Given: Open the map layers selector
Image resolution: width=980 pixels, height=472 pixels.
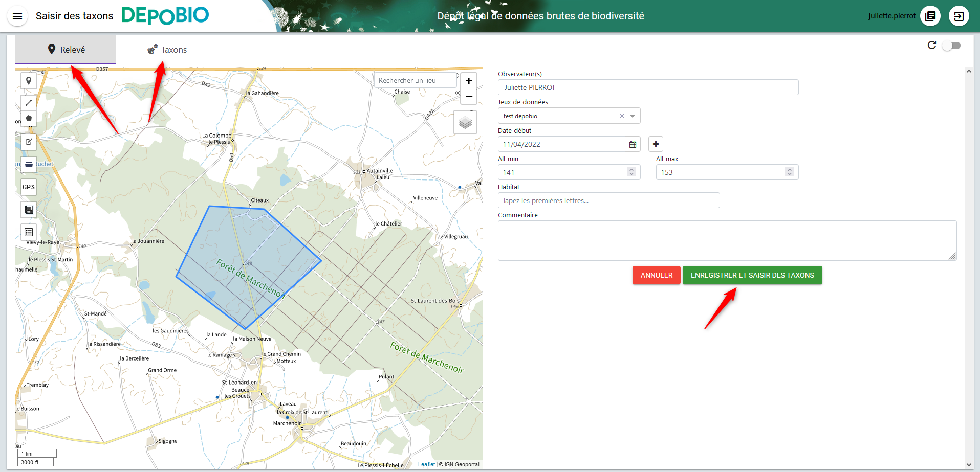Looking at the screenshot, I should point(465,122).
